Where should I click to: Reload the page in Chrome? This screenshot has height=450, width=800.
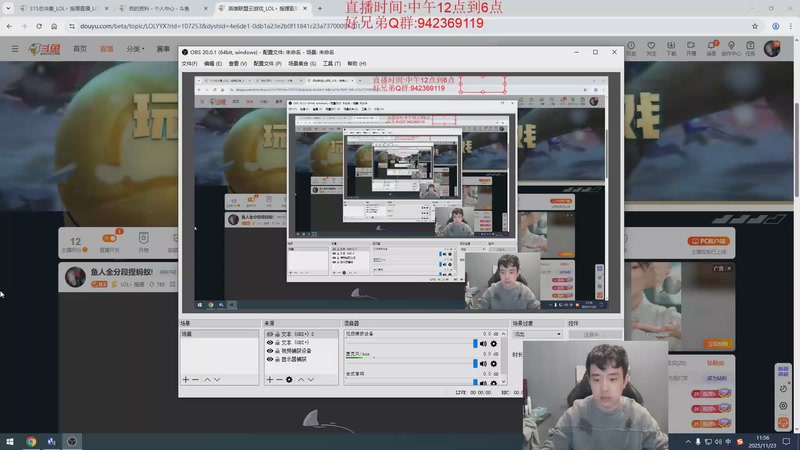click(39, 26)
